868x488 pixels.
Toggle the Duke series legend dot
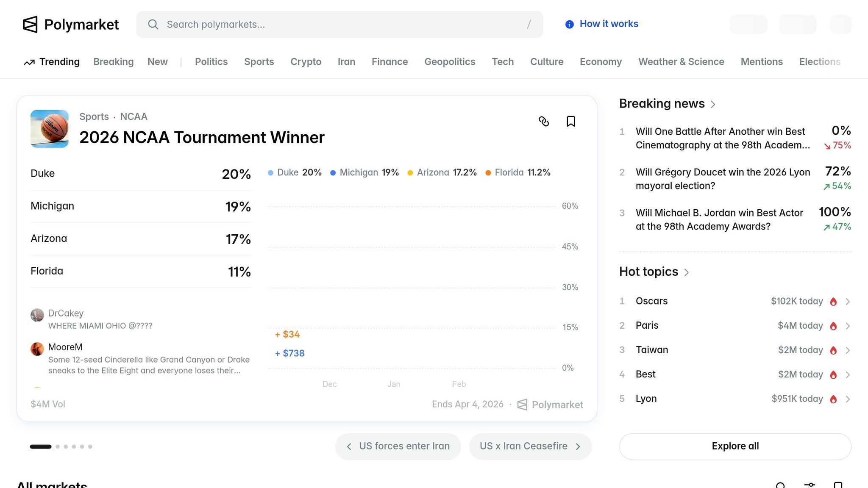[x=270, y=173]
